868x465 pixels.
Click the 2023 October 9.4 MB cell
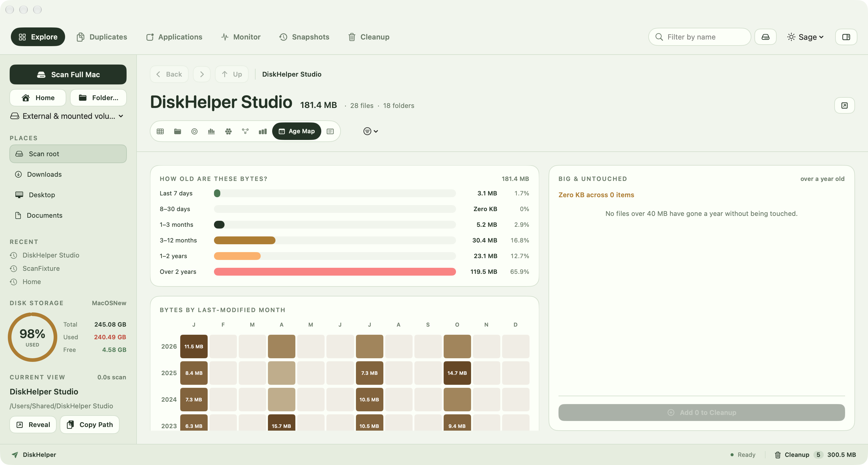pyautogui.click(x=457, y=423)
